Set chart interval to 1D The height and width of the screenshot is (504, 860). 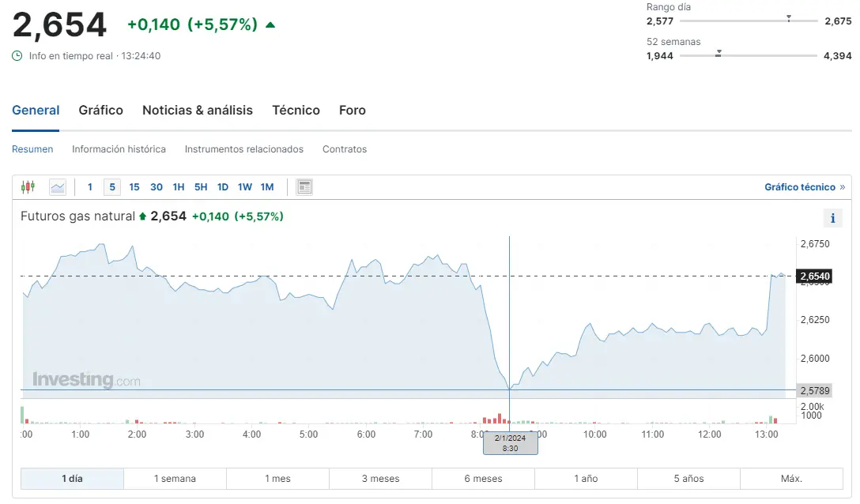tap(223, 187)
